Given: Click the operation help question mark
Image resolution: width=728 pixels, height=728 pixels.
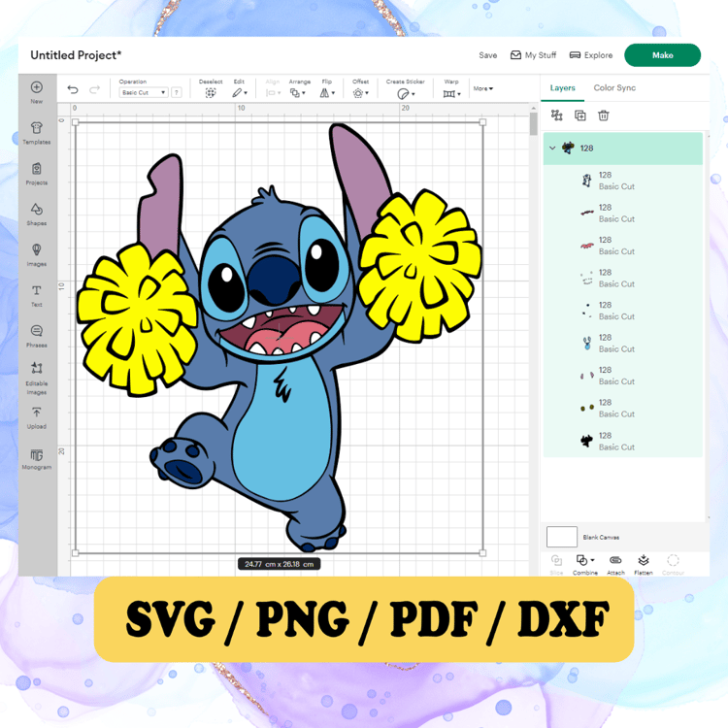Looking at the screenshot, I should (x=177, y=92).
